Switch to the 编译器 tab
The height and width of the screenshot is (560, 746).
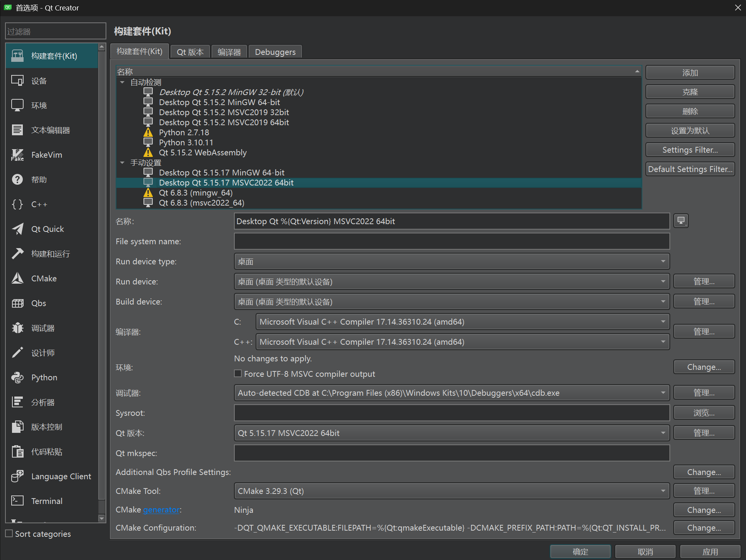pyautogui.click(x=229, y=52)
